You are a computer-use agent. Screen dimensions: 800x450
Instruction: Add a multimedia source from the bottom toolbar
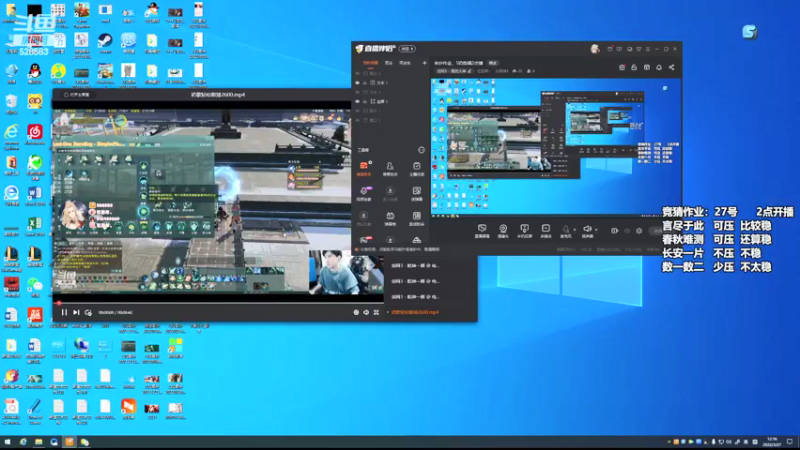pos(545,231)
